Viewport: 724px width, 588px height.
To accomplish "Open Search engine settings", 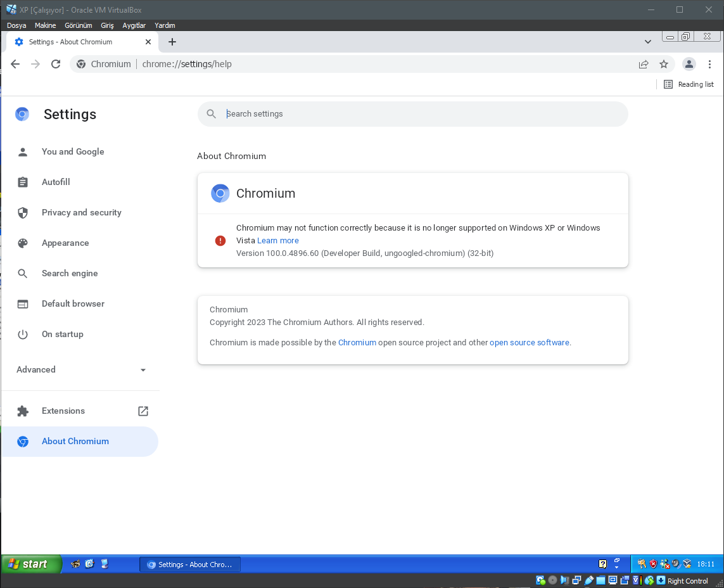I will (70, 274).
